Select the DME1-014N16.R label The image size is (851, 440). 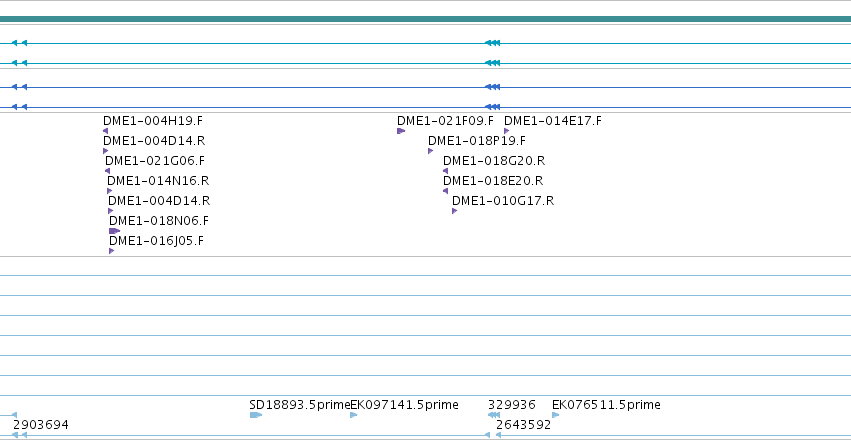pyautogui.click(x=158, y=181)
